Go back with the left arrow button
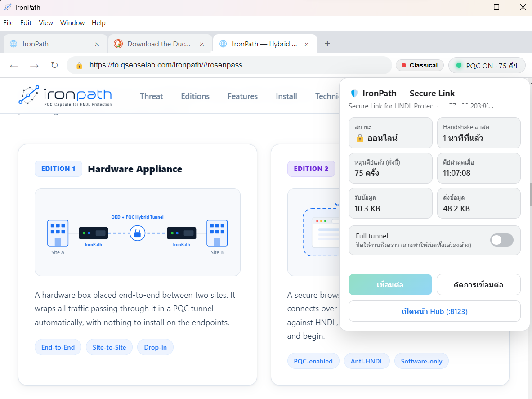The width and height of the screenshot is (532, 399). pos(14,66)
